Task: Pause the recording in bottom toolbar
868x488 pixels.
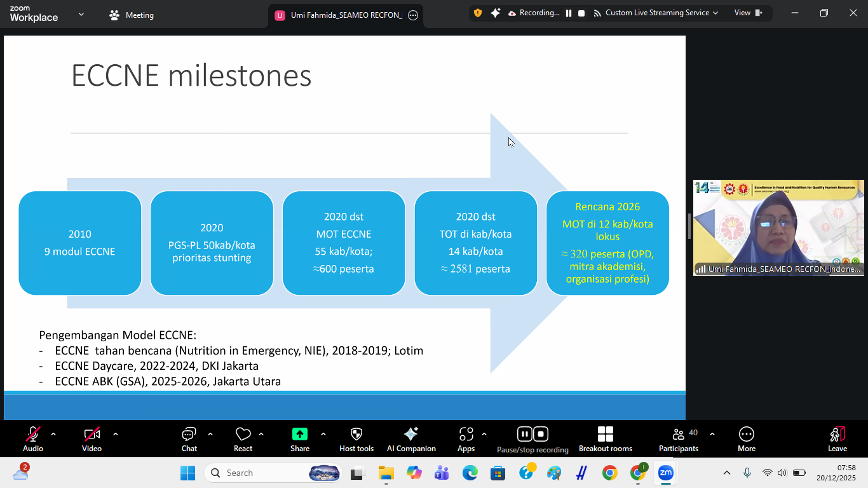Action: pos(524,434)
